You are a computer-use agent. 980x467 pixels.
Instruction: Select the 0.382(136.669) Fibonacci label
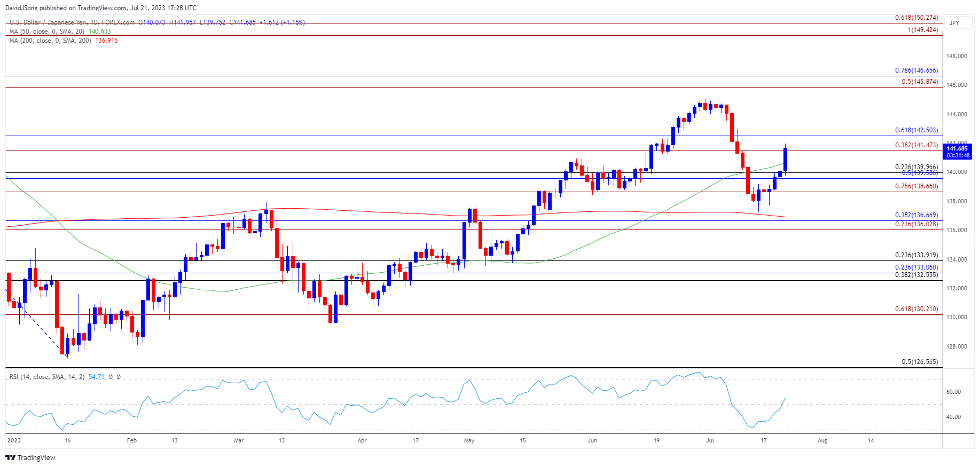(916, 215)
